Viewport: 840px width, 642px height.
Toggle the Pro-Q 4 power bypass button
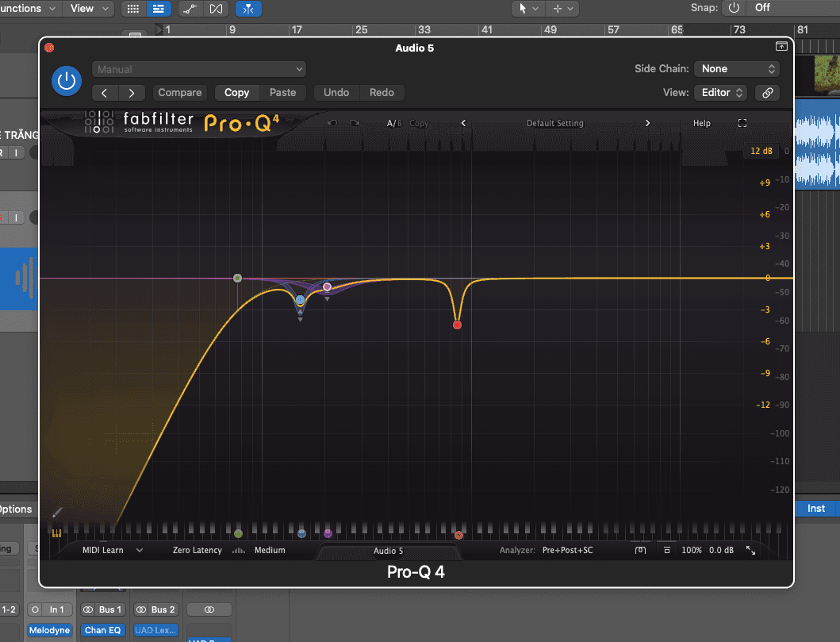[x=67, y=80]
